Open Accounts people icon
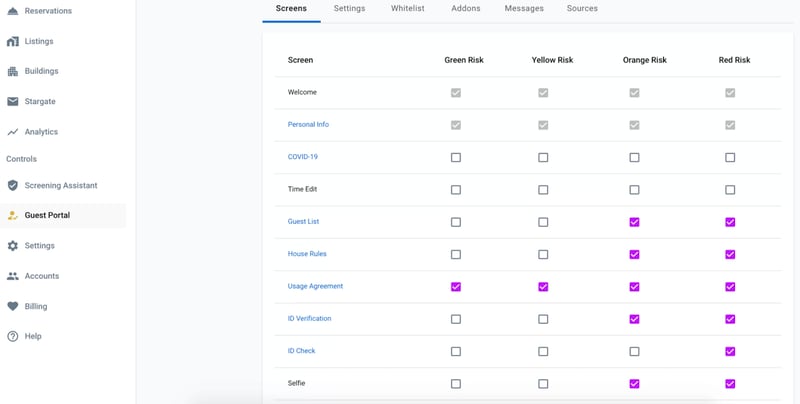The height and width of the screenshot is (404, 800). coord(13,276)
